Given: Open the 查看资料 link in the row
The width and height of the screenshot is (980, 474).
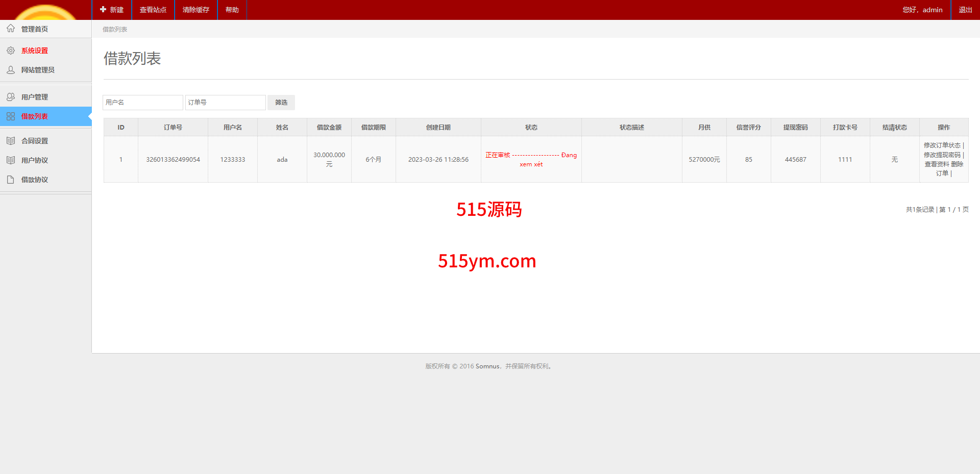Looking at the screenshot, I should (937, 164).
